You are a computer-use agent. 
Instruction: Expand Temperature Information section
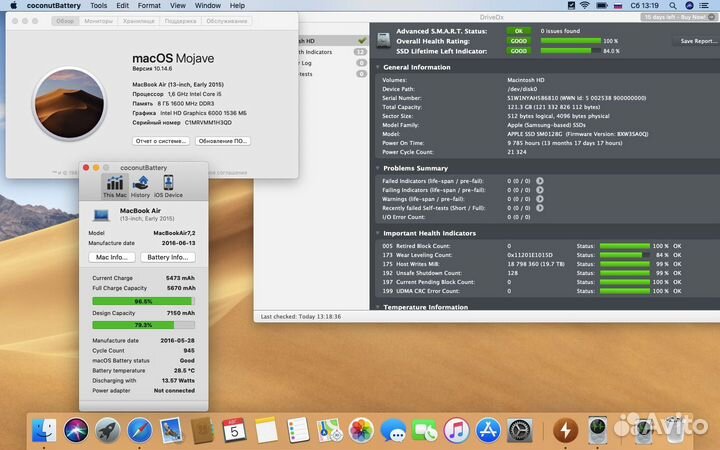378,307
